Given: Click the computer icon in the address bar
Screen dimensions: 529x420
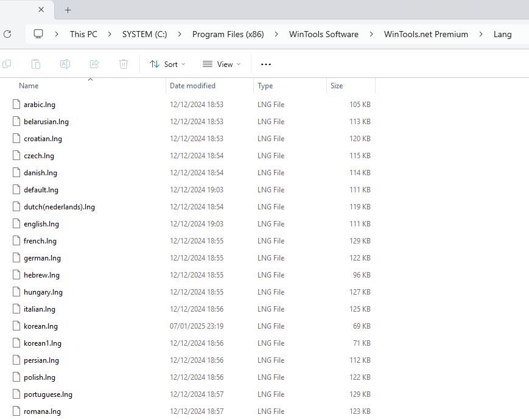Looking at the screenshot, I should (x=38, y=35).
